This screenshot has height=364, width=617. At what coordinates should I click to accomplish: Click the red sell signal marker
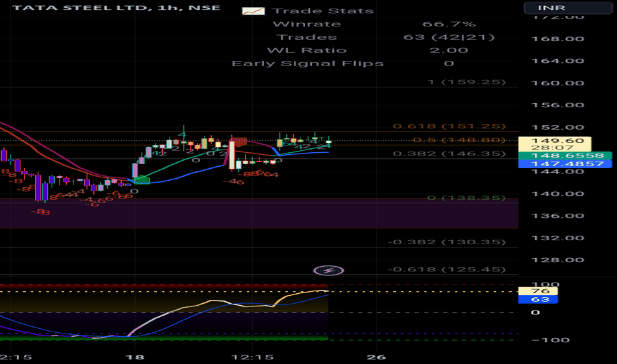[x=240, y=142]
